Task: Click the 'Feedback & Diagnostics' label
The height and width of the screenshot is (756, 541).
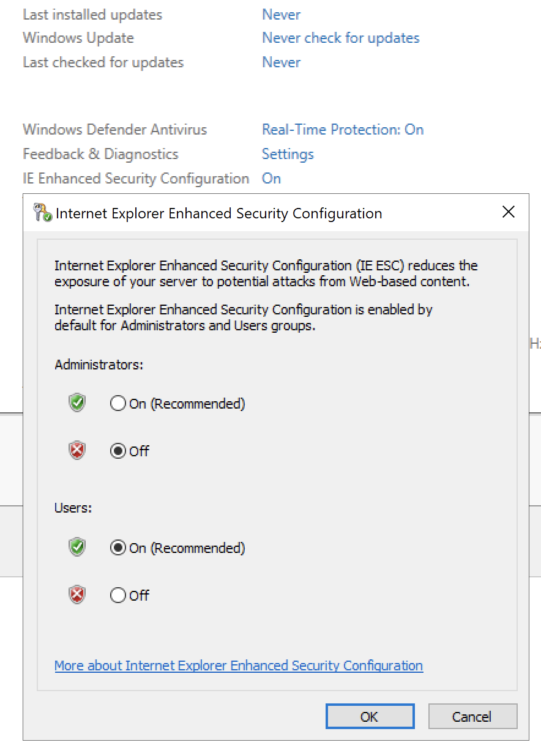Action: pos(100,154)
